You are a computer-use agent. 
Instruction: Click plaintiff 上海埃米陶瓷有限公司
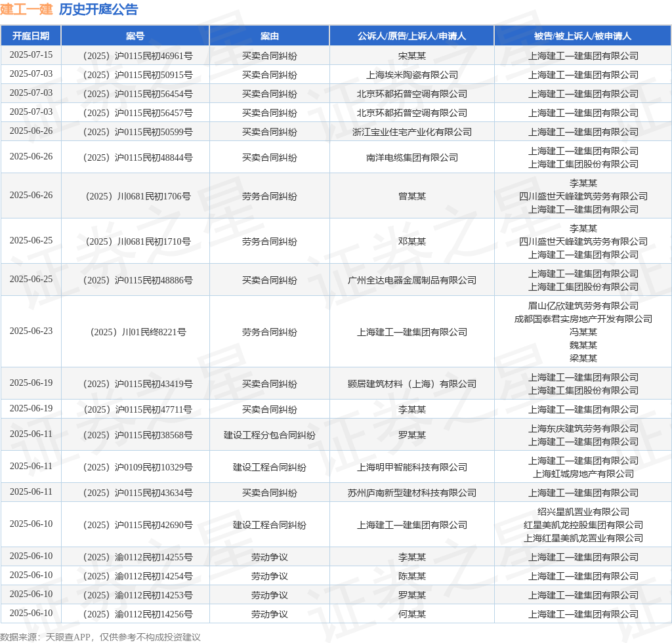[x=412, y=75]
